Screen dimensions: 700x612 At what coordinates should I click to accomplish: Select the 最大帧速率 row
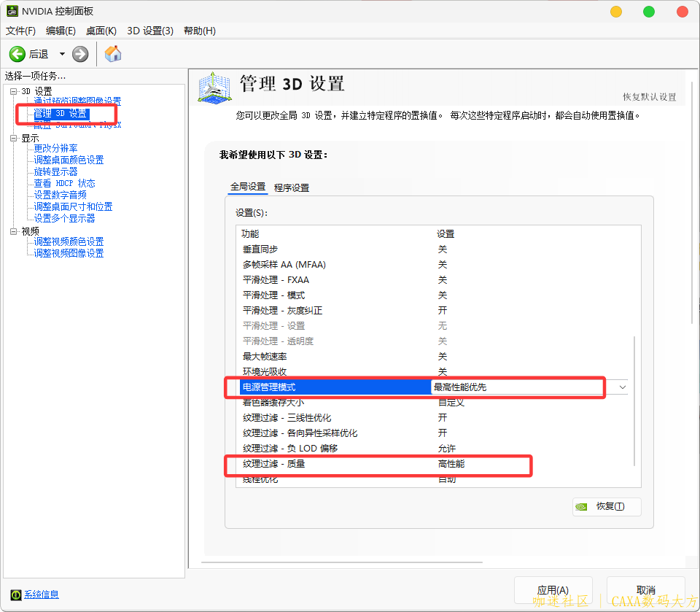[x=435, y=357]
